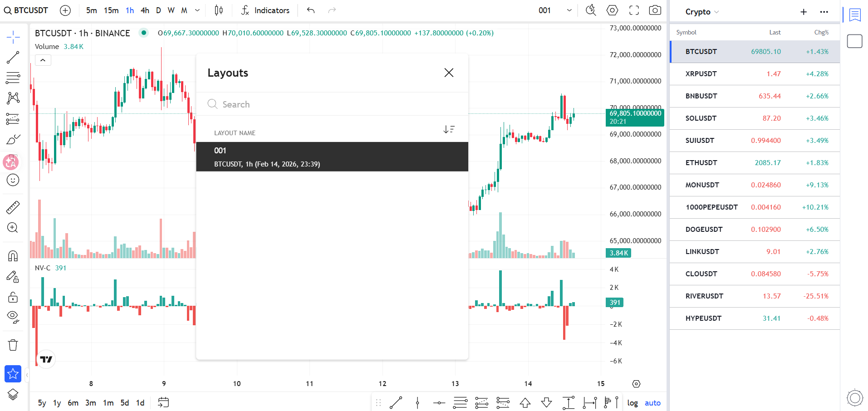
Task: Activate the zoom in tool
Action: [13, 228]
